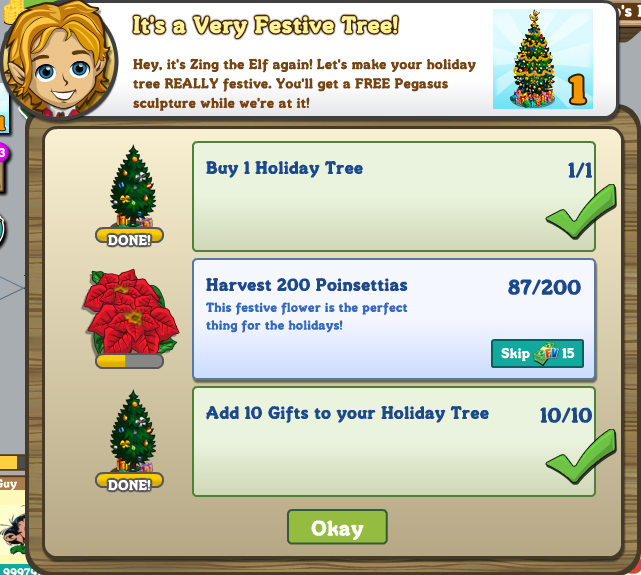
Task: Click the 87/200 progress counter
Action: point(544,287)
